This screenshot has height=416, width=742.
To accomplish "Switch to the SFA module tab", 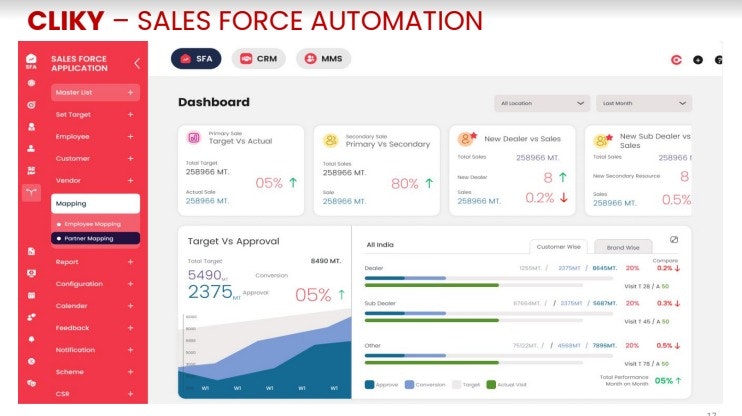I will point(196,59).
